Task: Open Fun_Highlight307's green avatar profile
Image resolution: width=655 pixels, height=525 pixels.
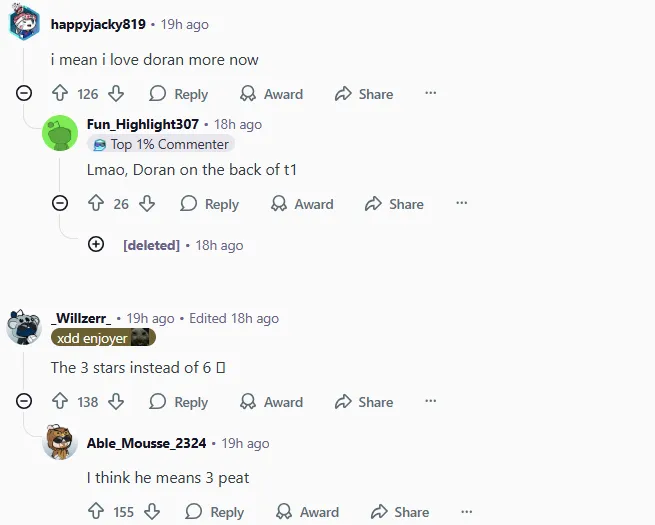Action: [60, 133]
